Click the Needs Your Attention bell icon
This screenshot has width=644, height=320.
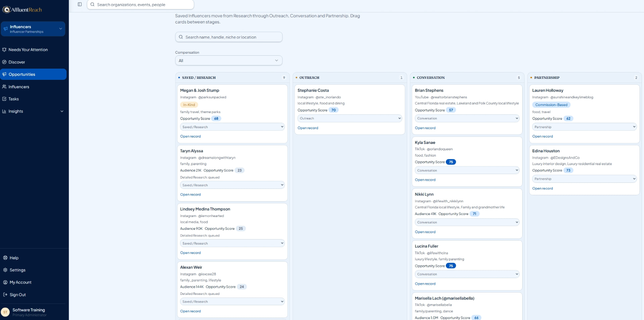tap(4, 50)
